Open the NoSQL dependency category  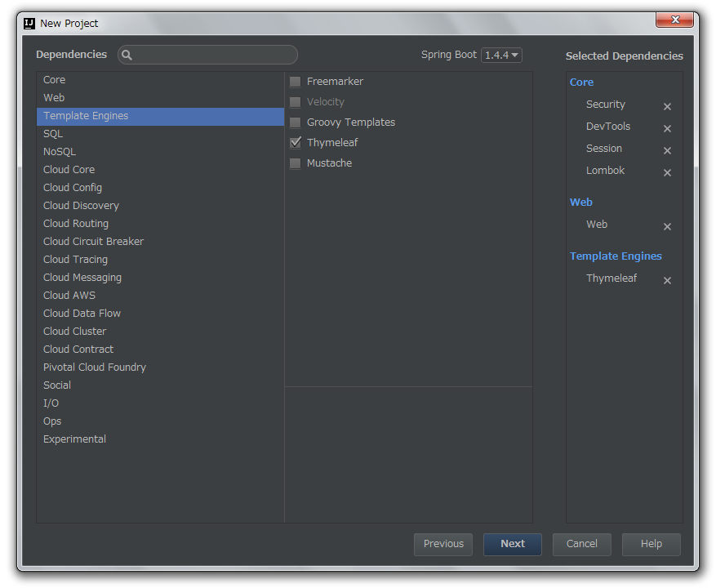point(160,152)
